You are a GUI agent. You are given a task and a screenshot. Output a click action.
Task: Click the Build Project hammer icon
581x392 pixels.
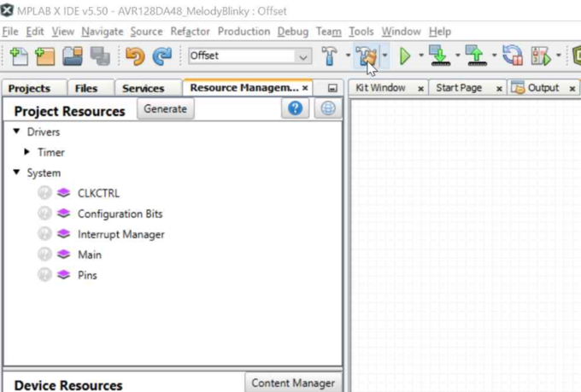(x=330, y=56)
